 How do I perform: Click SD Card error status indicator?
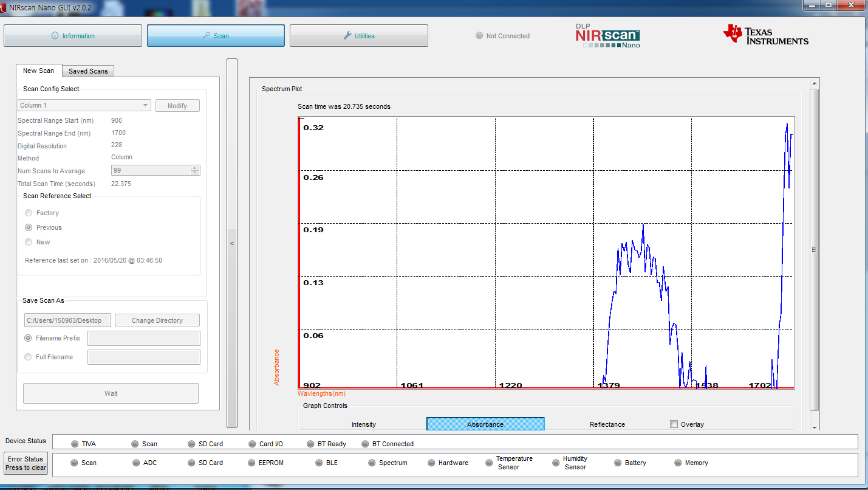193,463
